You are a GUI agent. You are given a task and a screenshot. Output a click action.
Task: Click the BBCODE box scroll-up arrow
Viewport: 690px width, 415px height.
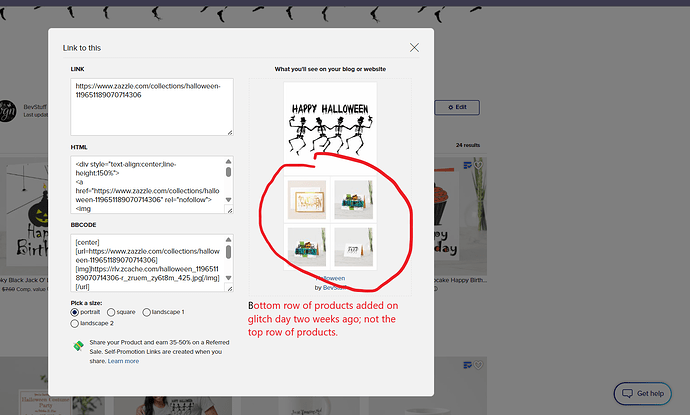coord(228,239)
